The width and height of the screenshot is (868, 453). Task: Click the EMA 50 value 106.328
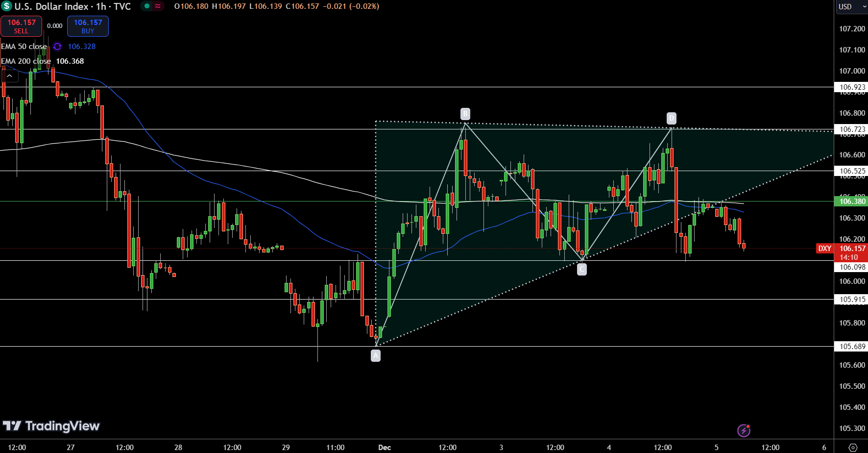click(x=82, y=47)
